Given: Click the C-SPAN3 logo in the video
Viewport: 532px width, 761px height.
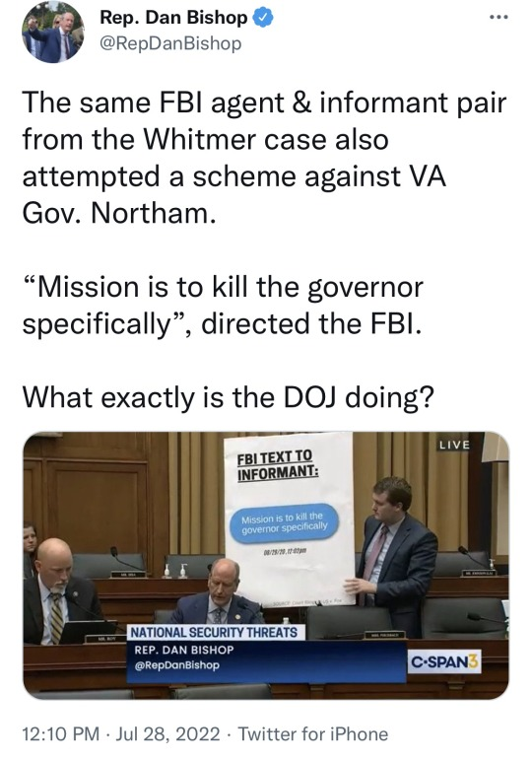Looking at the screenshot, I should tap(444, 662).
